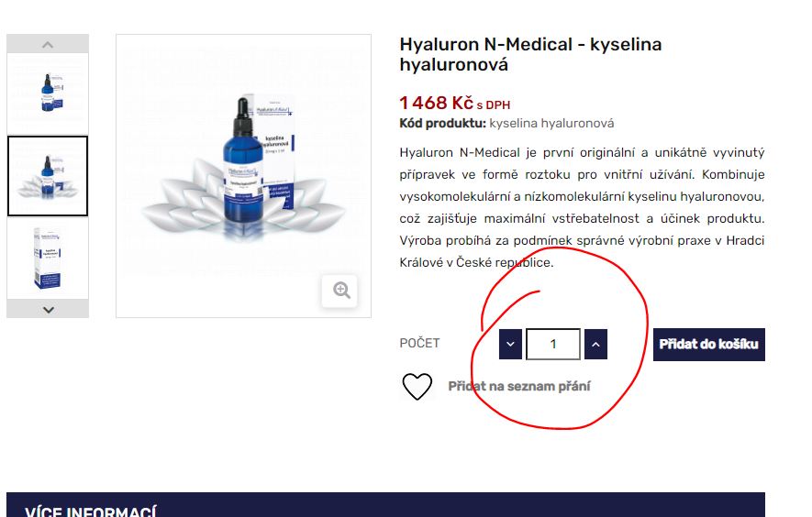Click the Hyaluron N-Medical product title
Screen dimensions: 812x517
coord(530,54)
